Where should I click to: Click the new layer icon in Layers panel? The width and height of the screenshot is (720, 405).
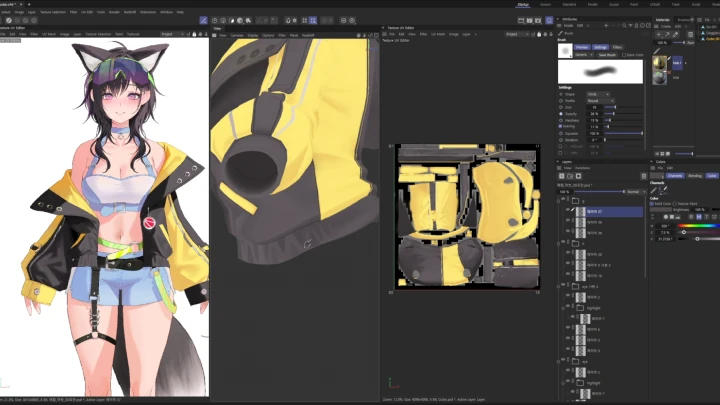coord(562,176)
